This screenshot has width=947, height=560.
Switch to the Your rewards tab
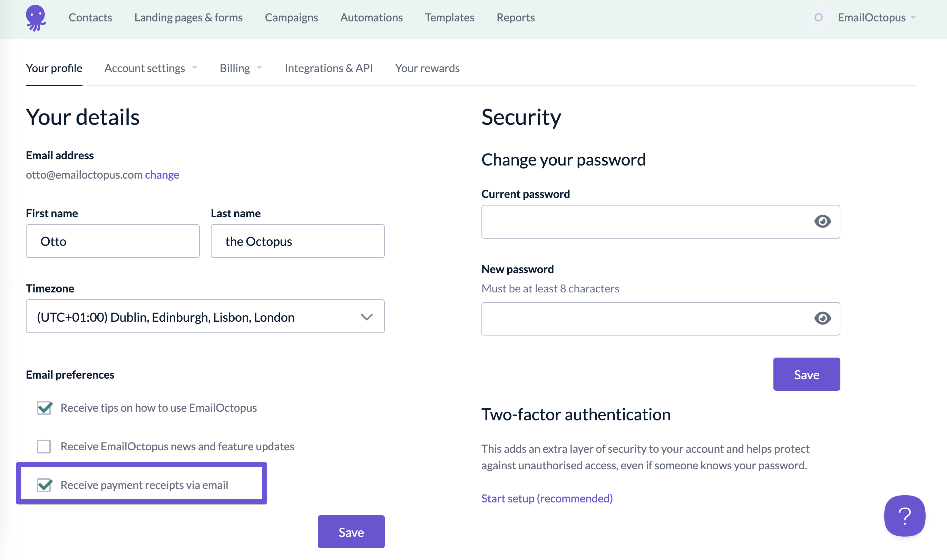428,68
